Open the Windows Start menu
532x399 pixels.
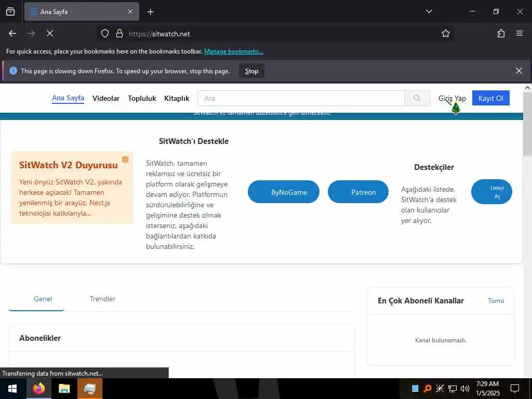point(12,389)
